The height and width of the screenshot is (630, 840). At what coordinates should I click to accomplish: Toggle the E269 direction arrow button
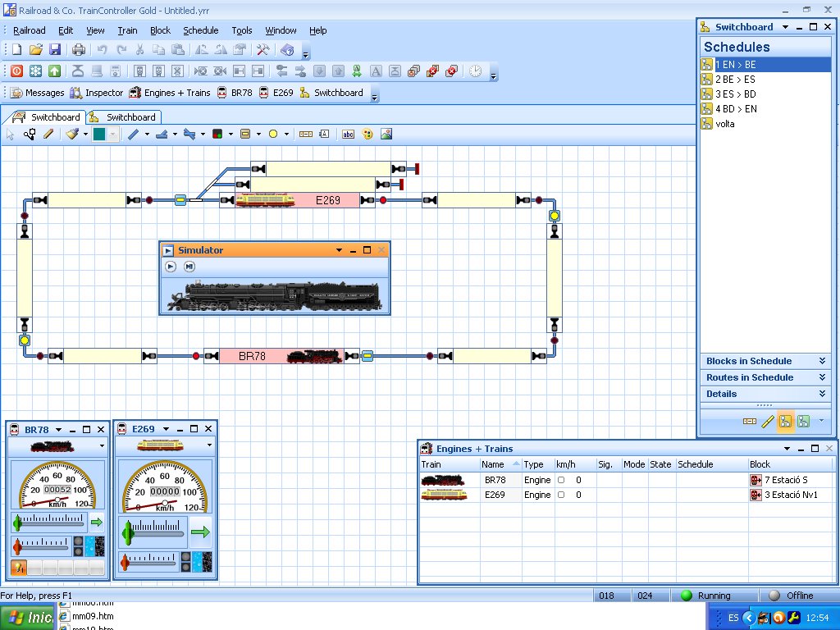pyautogui.click(x=200, y=532)
